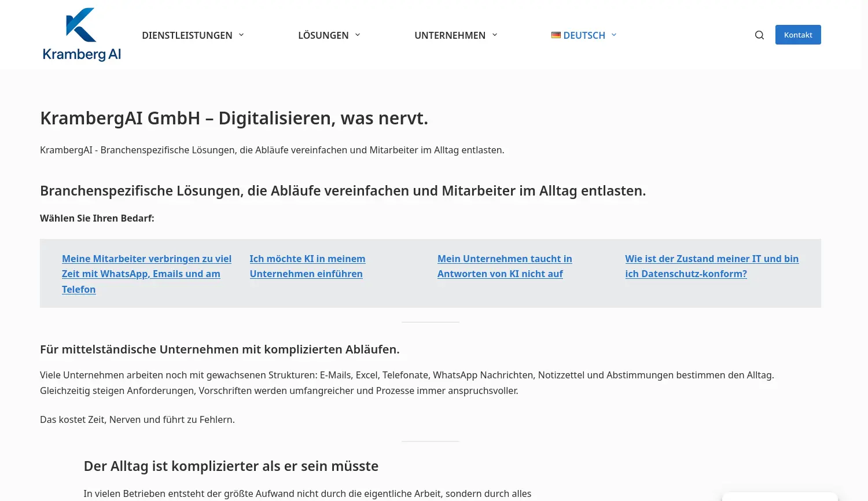Select the DEUTSCH language menu
Image resolution: width=868 pixels, height=501 pixels.
pos(584,35)
